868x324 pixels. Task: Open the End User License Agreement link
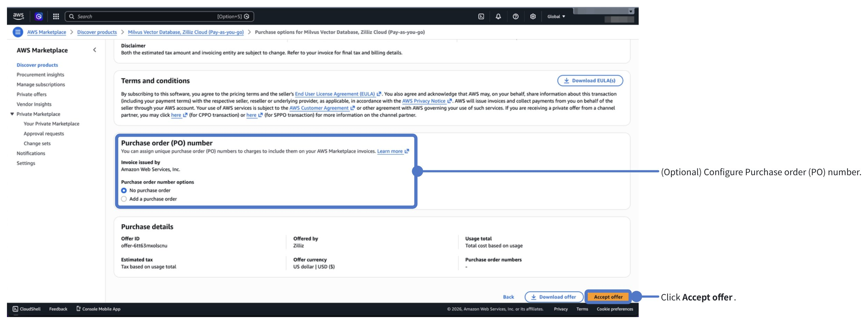pos(338,94)
